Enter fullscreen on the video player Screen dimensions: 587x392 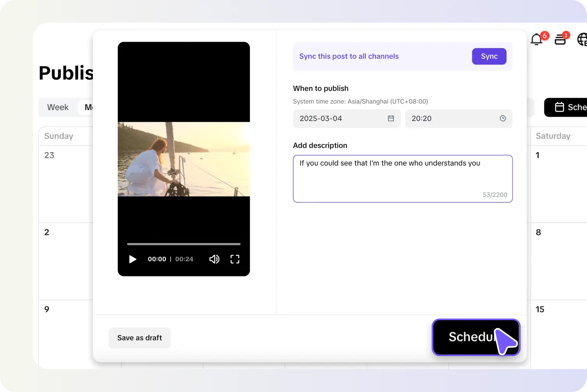pyautogui.click(x=235, y=259)
